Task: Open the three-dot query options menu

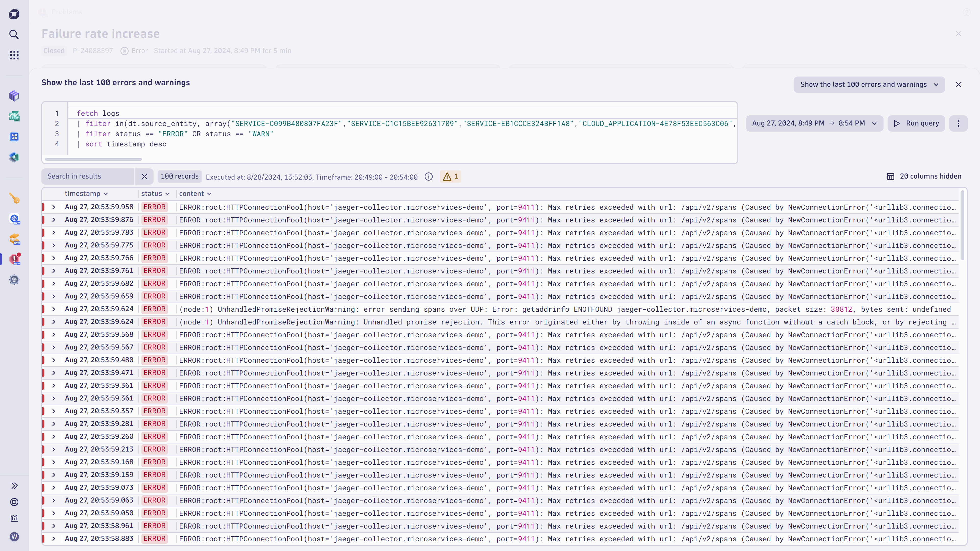Action: coord(959,123)
